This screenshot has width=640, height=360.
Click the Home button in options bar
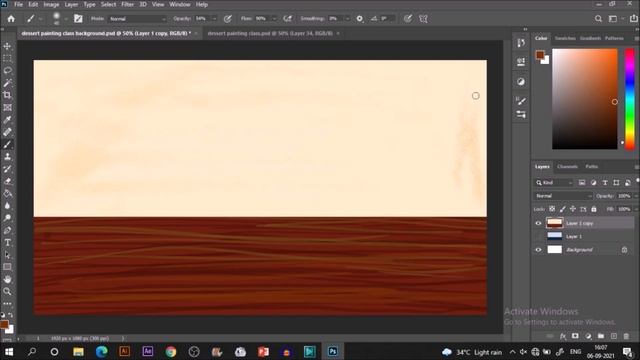coord(11,19)
